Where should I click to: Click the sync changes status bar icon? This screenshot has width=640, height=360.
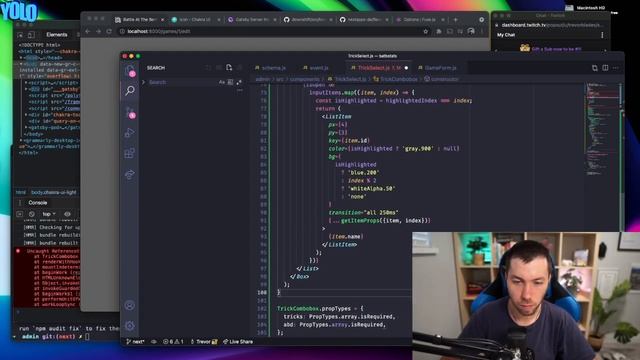click(x=154, y=342)
